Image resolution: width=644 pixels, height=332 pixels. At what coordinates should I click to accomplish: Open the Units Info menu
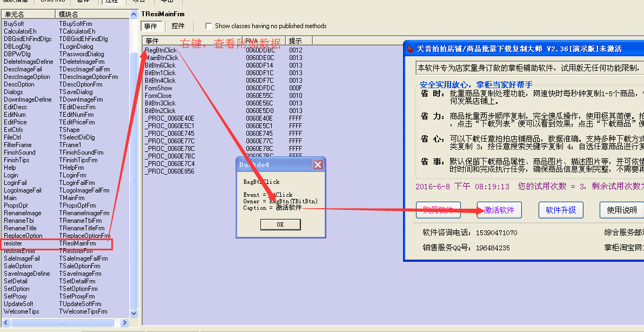tap(52, 2)
